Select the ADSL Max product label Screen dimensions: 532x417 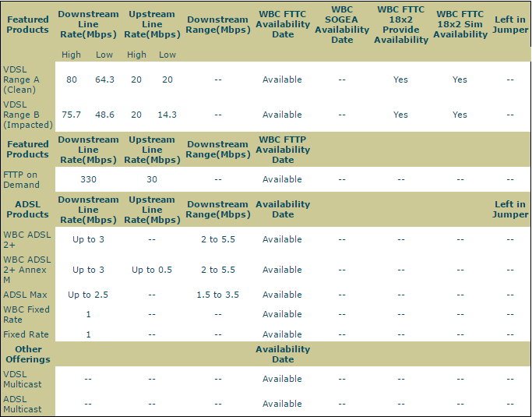point(25,295)
